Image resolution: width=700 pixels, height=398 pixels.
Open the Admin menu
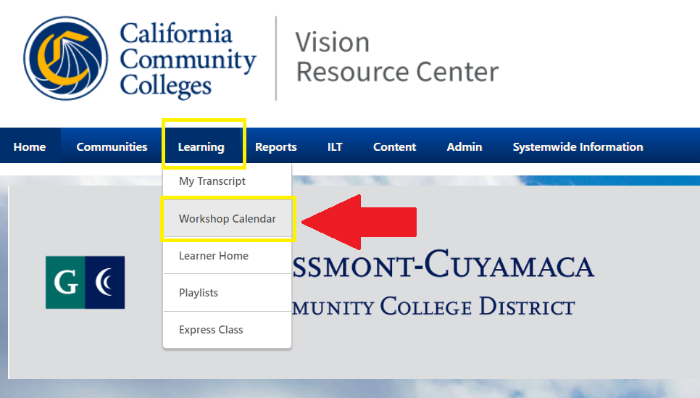click(x=464, y=147)
